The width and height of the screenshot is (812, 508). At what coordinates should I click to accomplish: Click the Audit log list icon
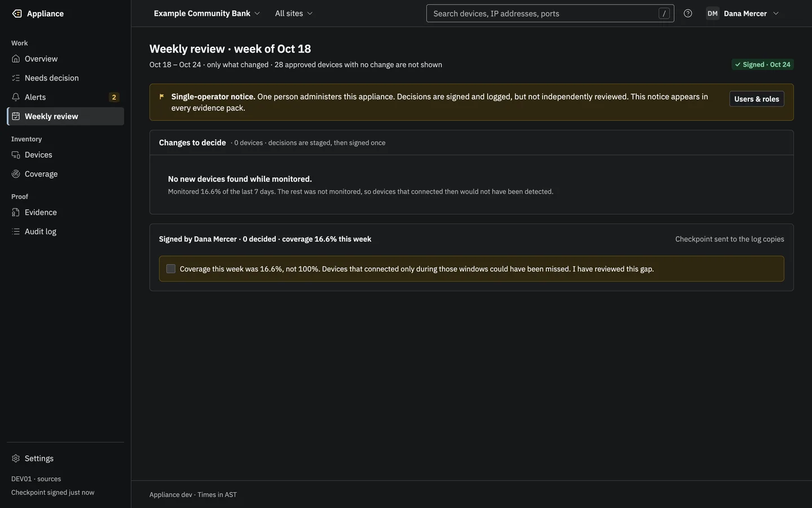(16, 231)
